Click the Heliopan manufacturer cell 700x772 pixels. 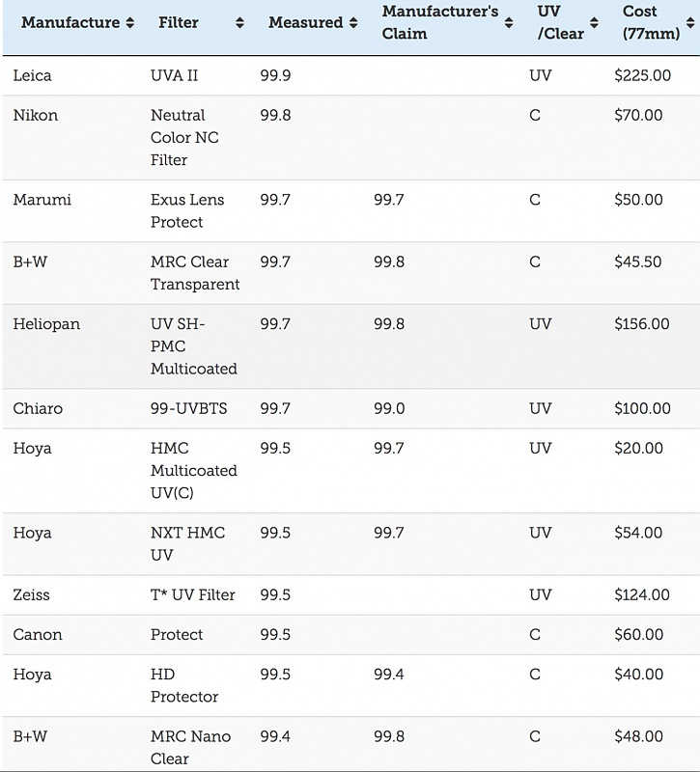tap(46, 324)
